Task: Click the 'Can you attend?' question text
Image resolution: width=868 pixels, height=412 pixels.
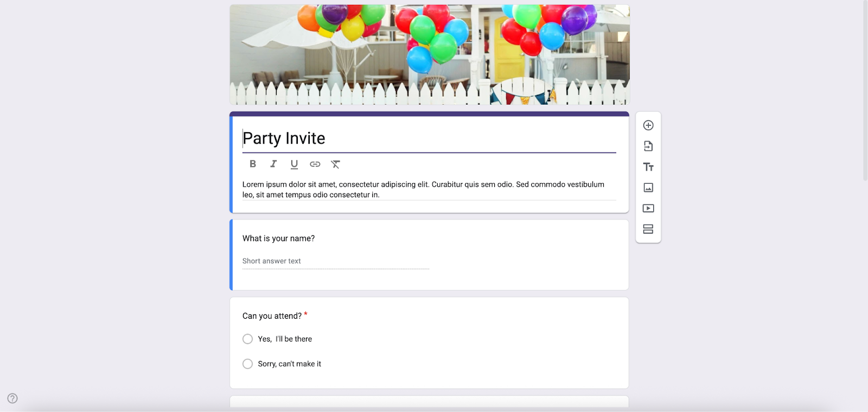Action: tap(272, 316)
